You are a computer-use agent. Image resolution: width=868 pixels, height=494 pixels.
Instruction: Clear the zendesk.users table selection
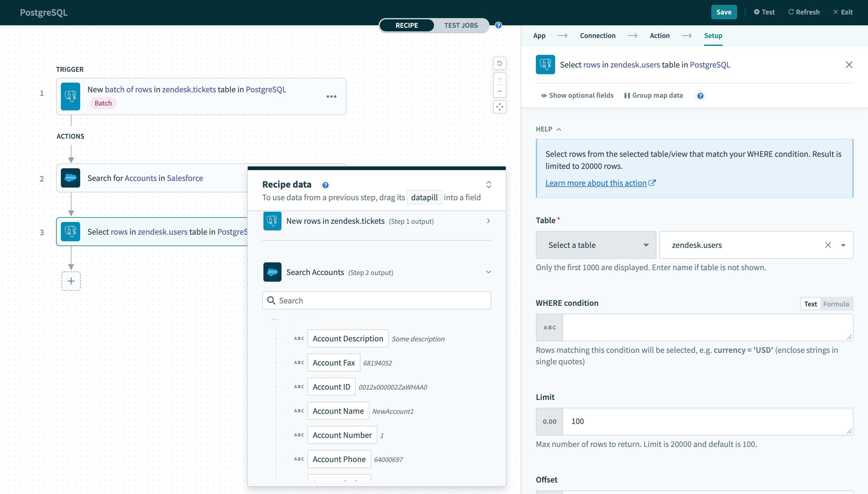828,245
